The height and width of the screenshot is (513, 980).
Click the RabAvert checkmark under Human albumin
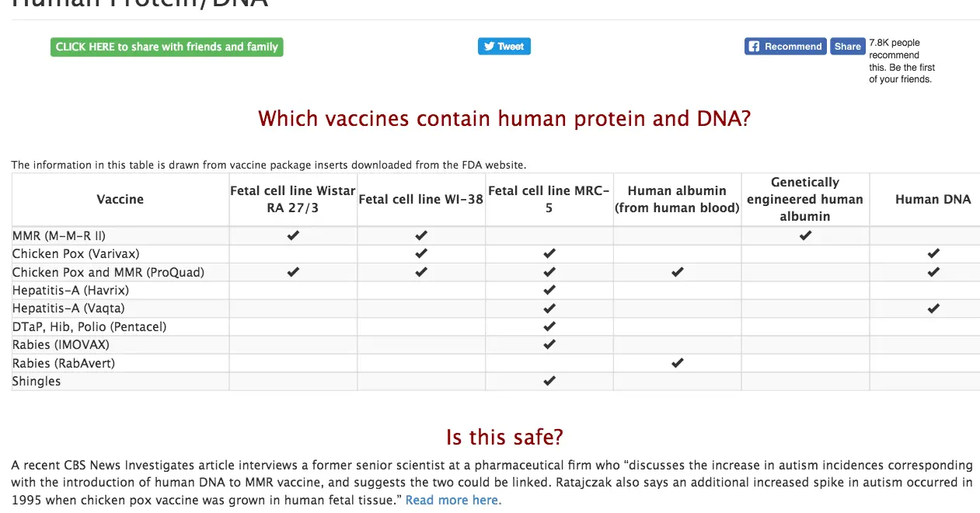(677, 363)
